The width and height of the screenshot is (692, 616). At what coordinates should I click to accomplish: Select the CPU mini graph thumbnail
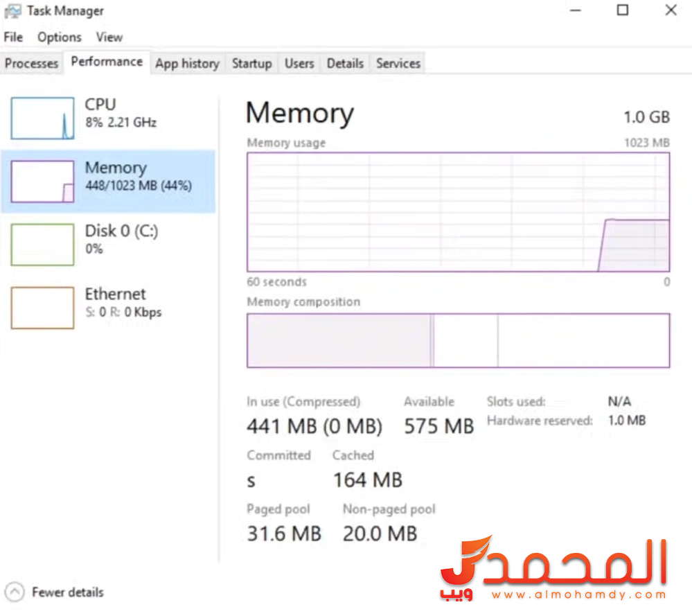pyautogui.click(x=42, y=118)
